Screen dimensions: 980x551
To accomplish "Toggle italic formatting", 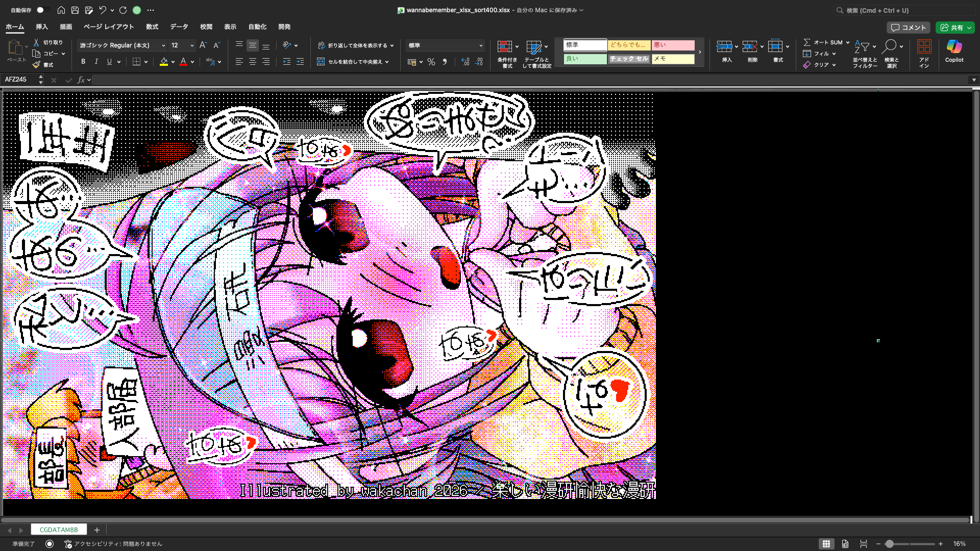I will point(96,61).
